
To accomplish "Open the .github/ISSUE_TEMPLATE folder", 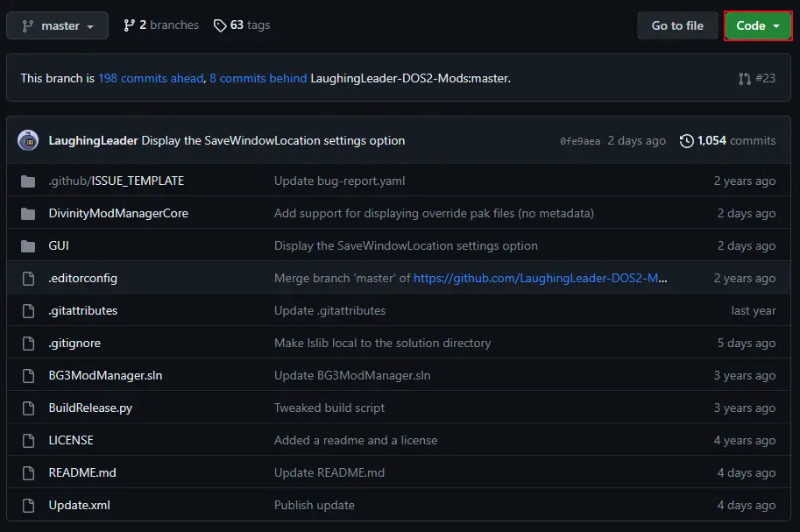I will click(117, 181).
